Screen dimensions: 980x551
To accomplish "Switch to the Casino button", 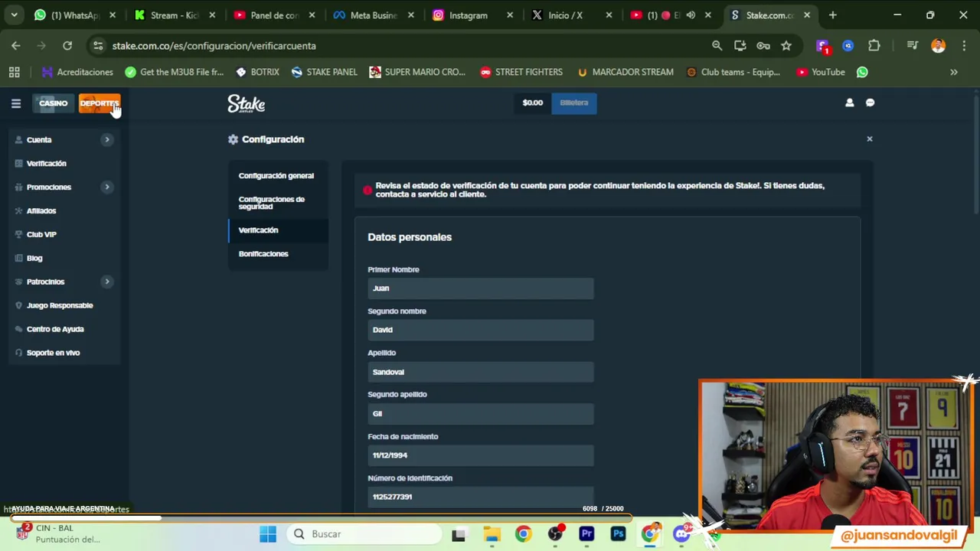I will (x=54, y=103).
